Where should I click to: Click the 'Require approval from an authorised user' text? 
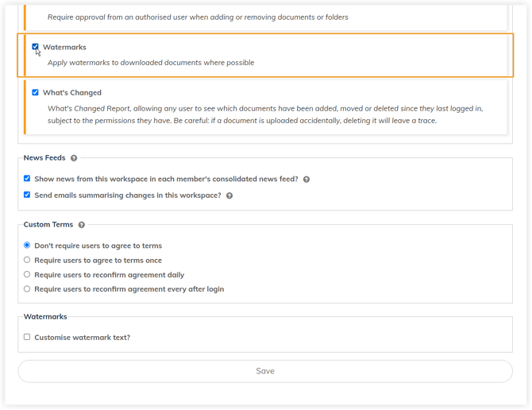tap(198, 17)
